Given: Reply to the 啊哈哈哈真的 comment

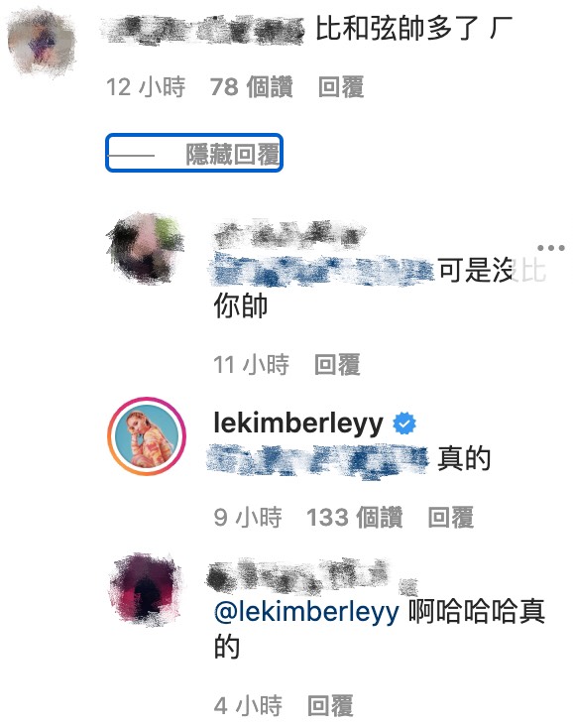Looking at the screenshot, I should (330, 706).
